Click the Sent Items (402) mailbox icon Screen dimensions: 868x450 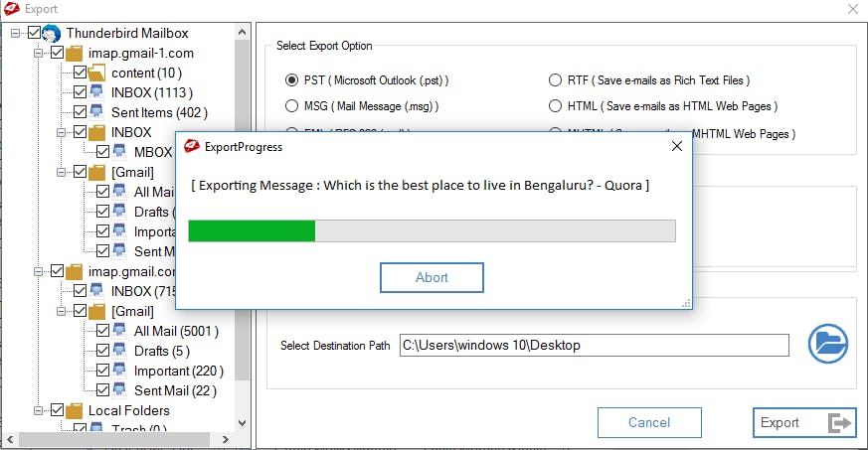96,111
